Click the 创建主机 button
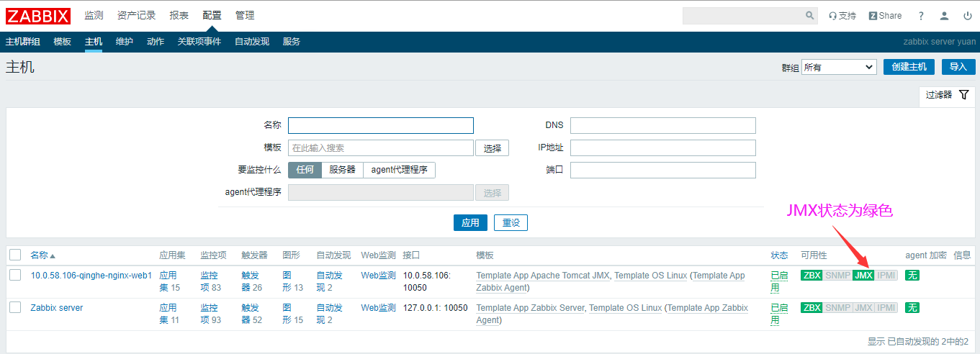This screenshot has height=354, width=980. click(x=909, y=67)
